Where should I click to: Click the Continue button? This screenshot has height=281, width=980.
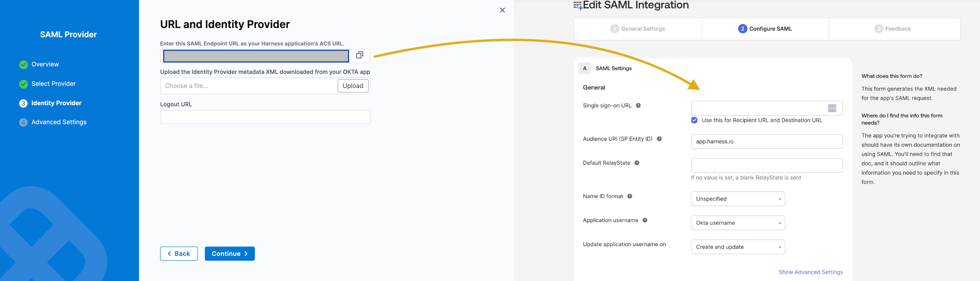229,254
